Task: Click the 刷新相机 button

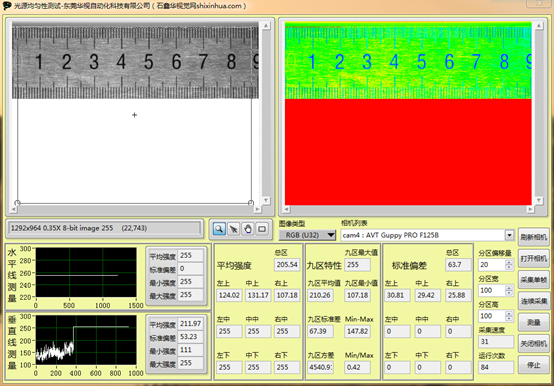Action: [534, 237]
